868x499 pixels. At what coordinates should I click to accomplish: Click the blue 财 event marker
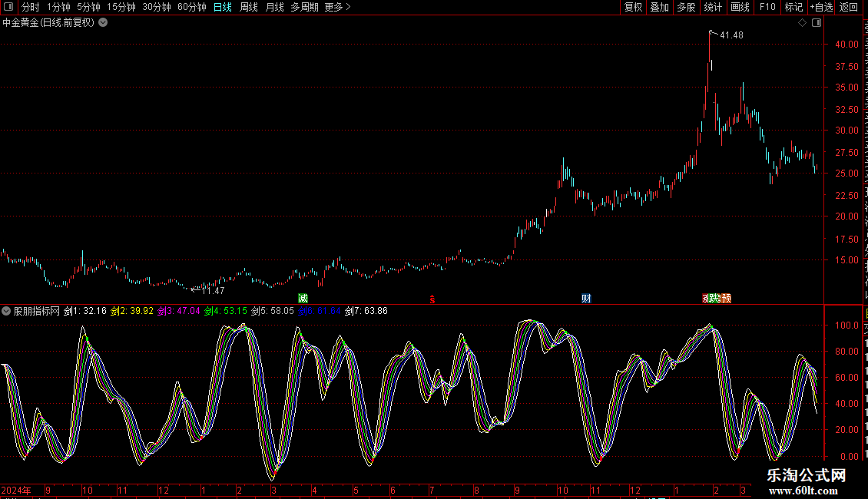(x=586, y=298)
